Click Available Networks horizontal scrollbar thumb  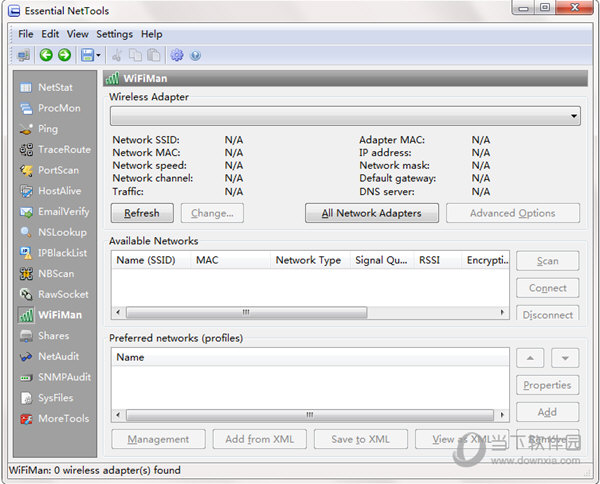[246, 312]
